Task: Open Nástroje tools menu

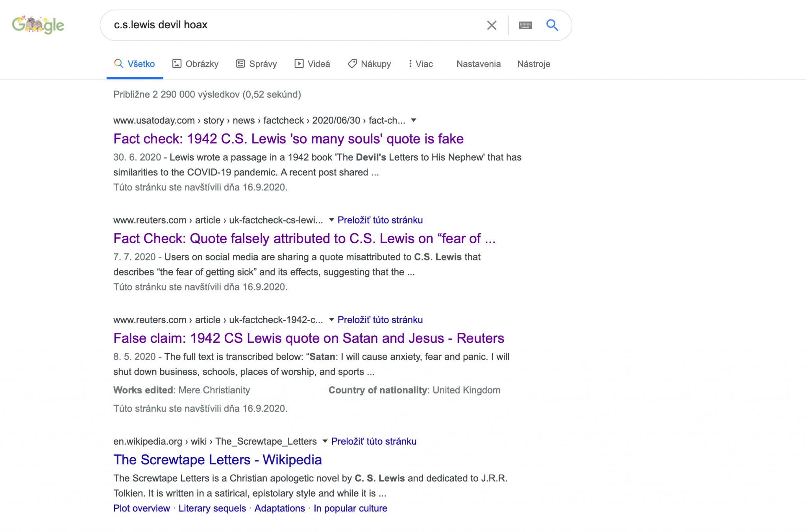Action: 534,64
